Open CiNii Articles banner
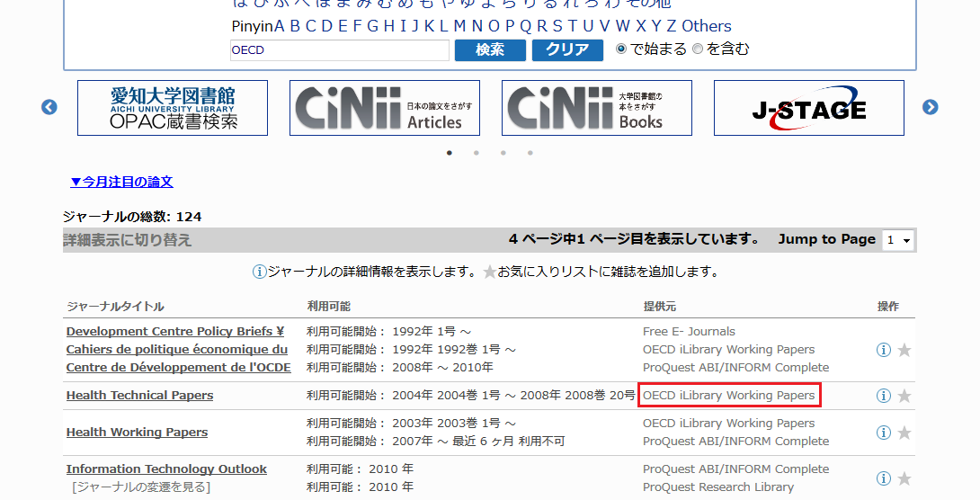The image size is (980, 500). tap(385, 108)
